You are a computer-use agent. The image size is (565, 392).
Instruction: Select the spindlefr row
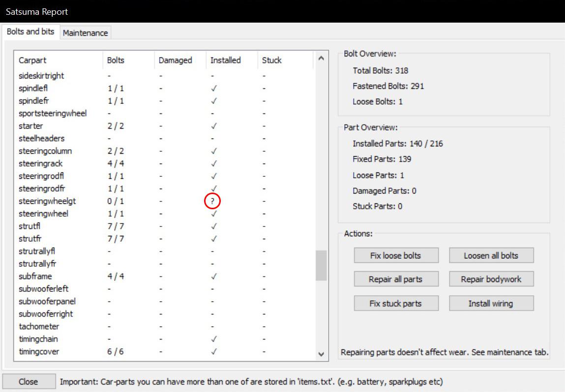164,101
